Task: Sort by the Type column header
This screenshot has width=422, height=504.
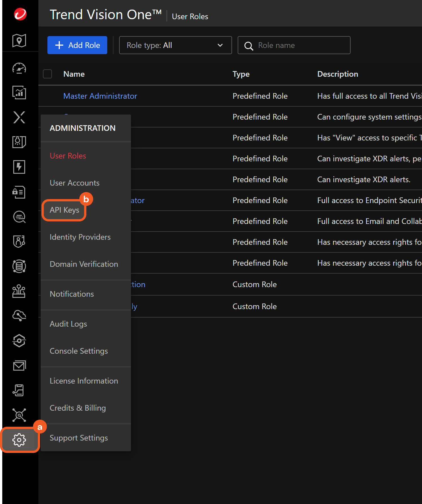Action: point(241,74)
